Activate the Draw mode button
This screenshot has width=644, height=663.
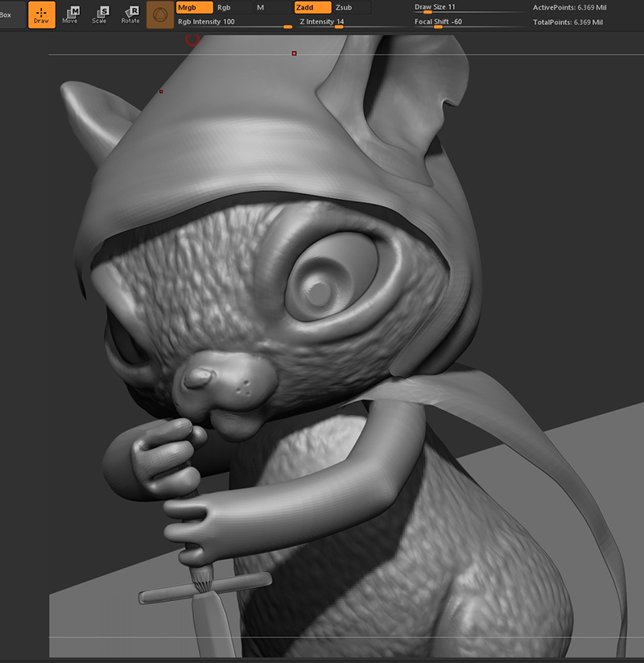click(x=41, y=15)
